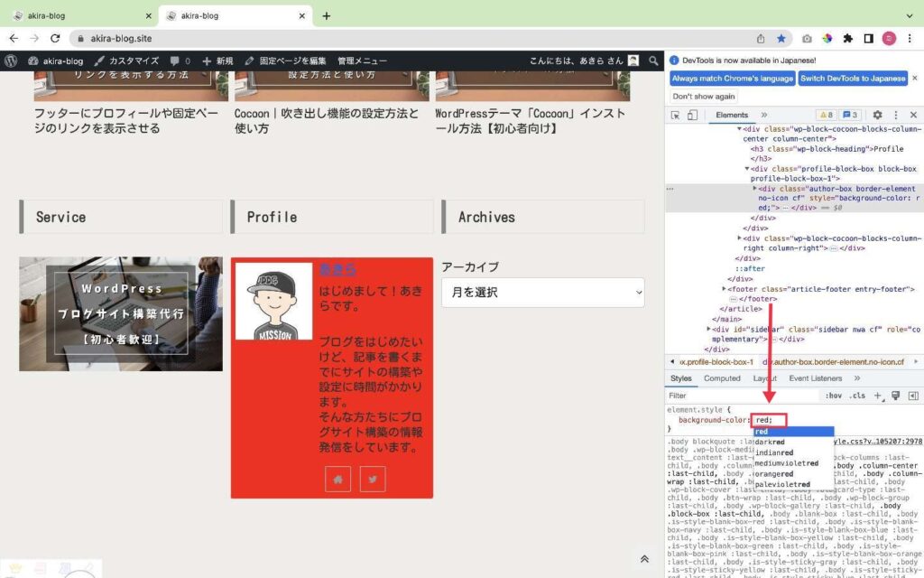The height and width of the screenshot is (578, 924).
Task: Open カスタマイズ in the admin bar
Action: pos(126,61)
